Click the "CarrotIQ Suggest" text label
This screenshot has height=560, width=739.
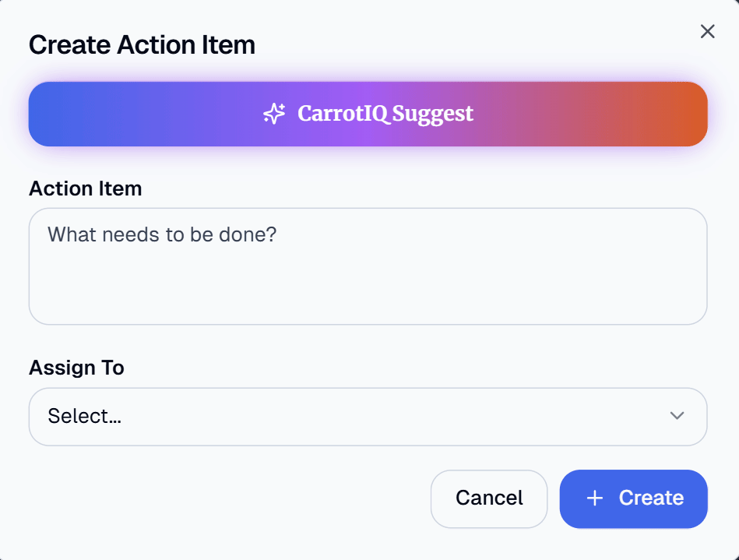click(385, 114)
